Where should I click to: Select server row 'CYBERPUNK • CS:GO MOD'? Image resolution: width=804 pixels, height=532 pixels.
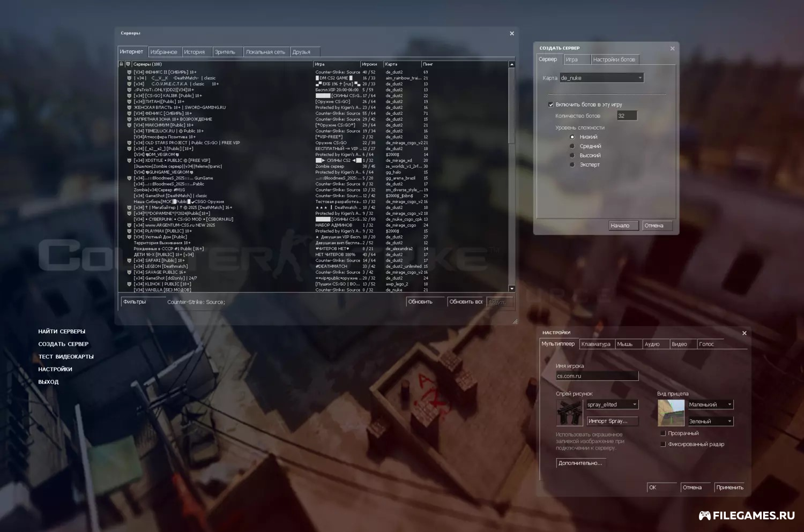pyautogui.click(x=313, y=219)
